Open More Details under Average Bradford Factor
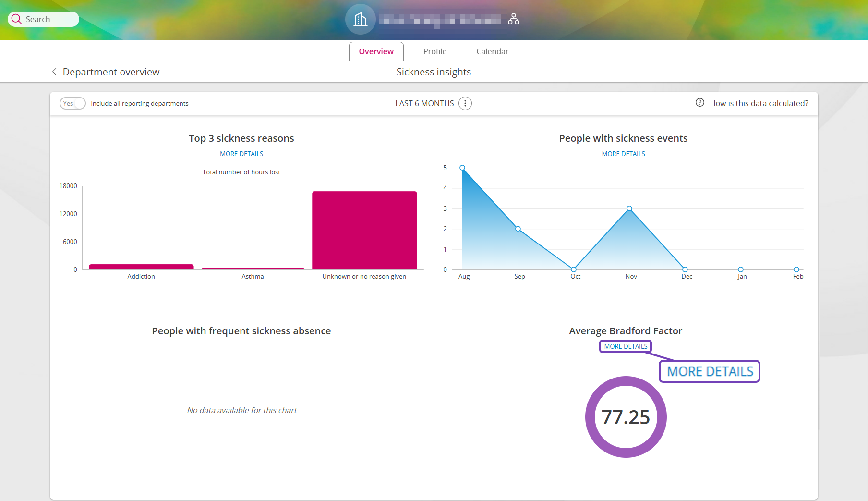Screen dimensions: 868x501 (626, 346)
